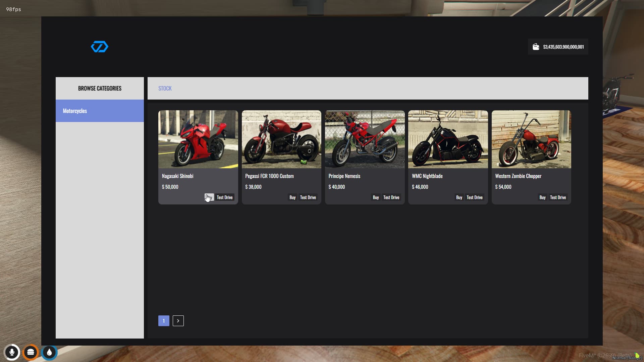
Task: Click the wallet balance amount
Action: tap(563, 47)
